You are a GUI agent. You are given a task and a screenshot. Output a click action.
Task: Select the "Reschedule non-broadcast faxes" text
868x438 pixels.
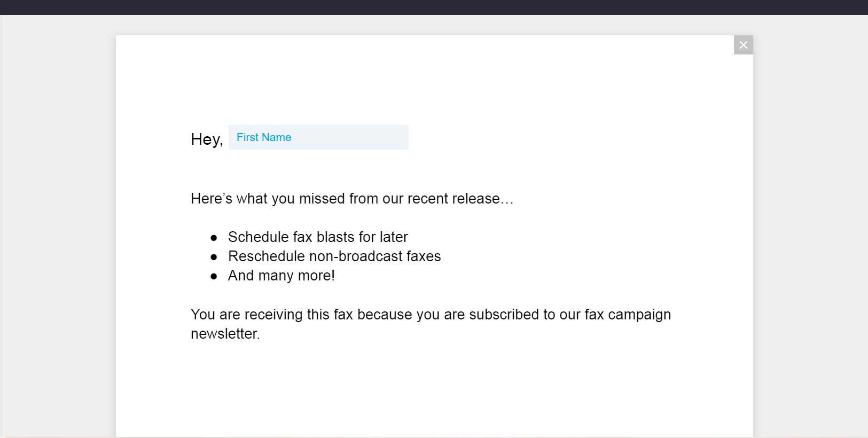(334, 256)
